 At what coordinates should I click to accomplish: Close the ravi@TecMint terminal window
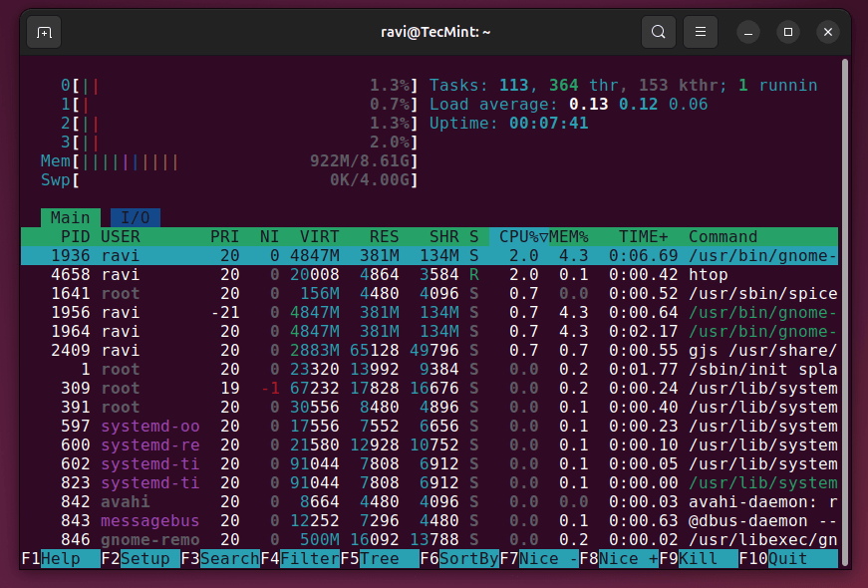pyautogui.click(x=828, y=32)
